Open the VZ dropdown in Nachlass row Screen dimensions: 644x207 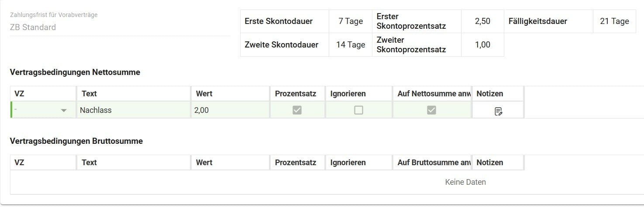coord(64,111)
